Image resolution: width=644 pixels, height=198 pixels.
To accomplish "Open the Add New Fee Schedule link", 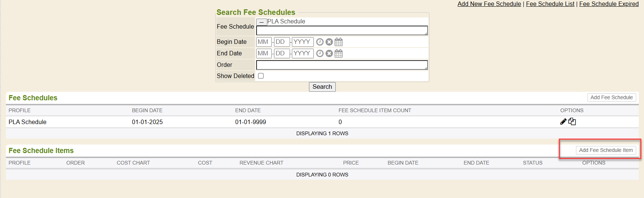I will click(489, 4).
